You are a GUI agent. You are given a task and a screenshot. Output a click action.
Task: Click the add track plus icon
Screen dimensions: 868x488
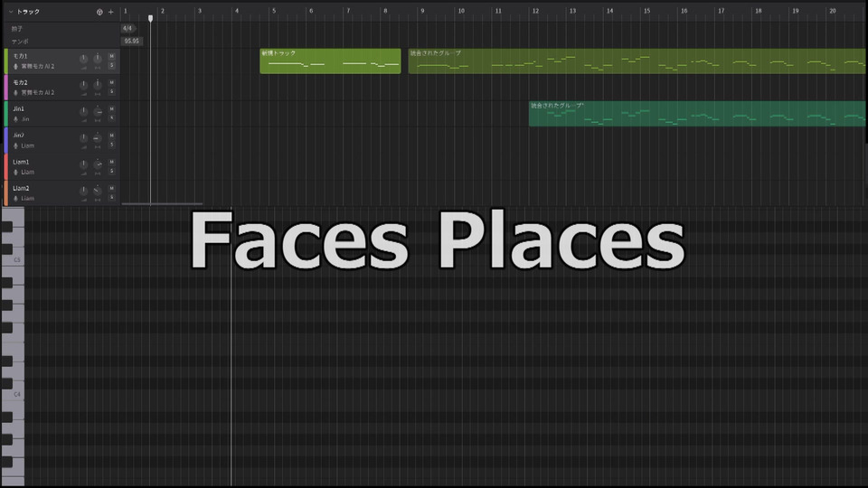pos(111,12)
